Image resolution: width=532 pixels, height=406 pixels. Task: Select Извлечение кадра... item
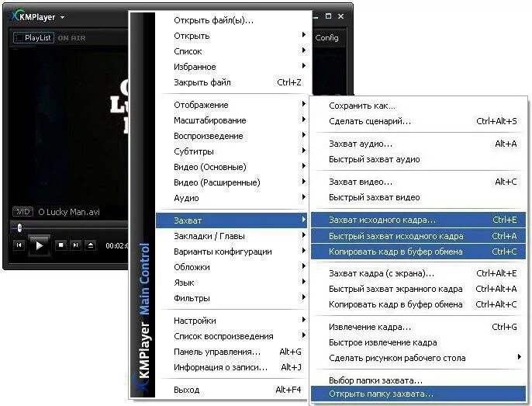[418, 327]
